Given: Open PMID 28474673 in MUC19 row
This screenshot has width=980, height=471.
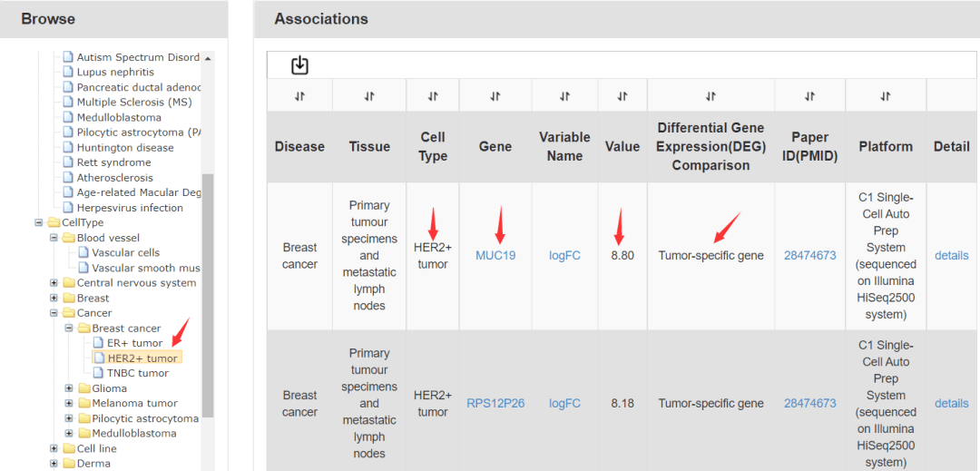Looking at the screenshot, I should coord(810,256).
